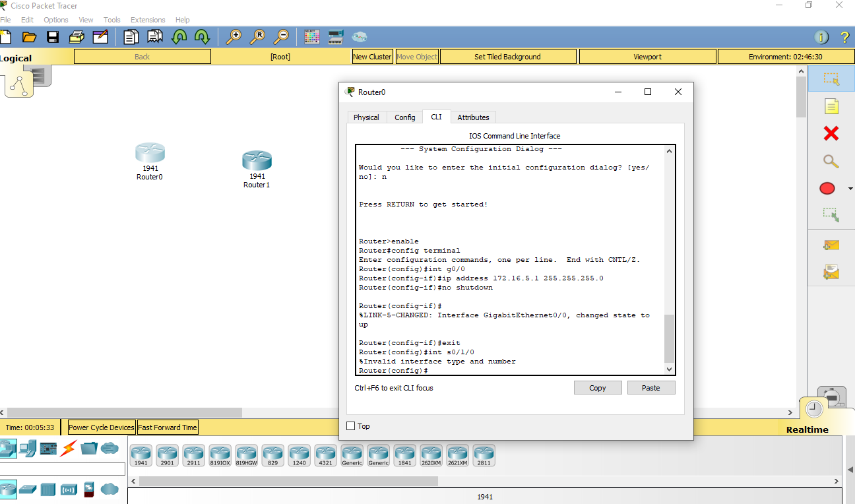Image resolution: width=855 pixels, height=504 pixels.
Task: Select the Connections lightning bolt category
Action: [x=69, y=449]
